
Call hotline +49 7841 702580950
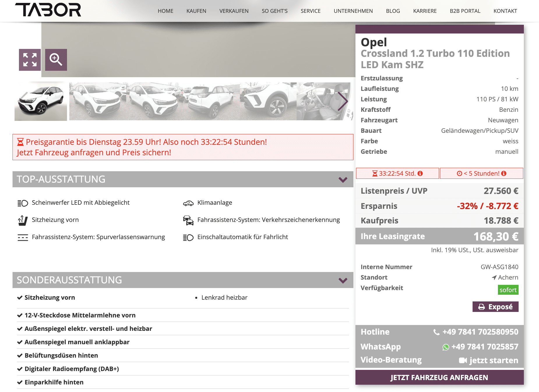click(x=480, y=332)
